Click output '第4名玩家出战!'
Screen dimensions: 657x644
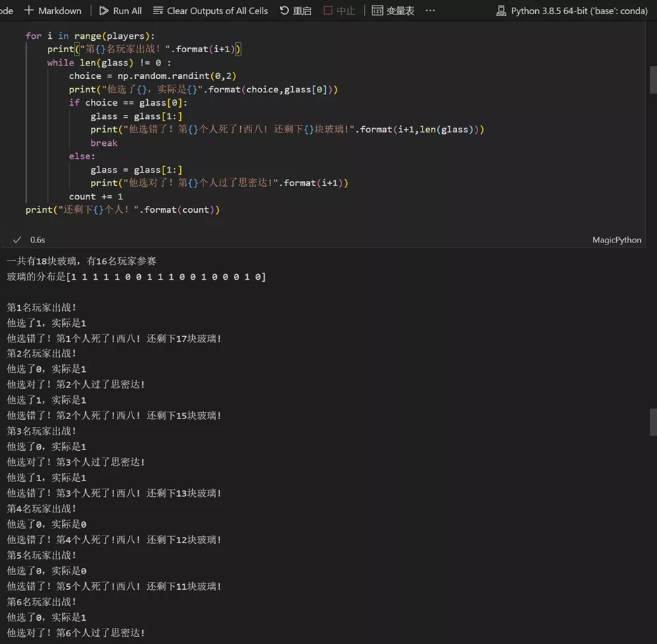pyautogui.click(x=42, y=509)
